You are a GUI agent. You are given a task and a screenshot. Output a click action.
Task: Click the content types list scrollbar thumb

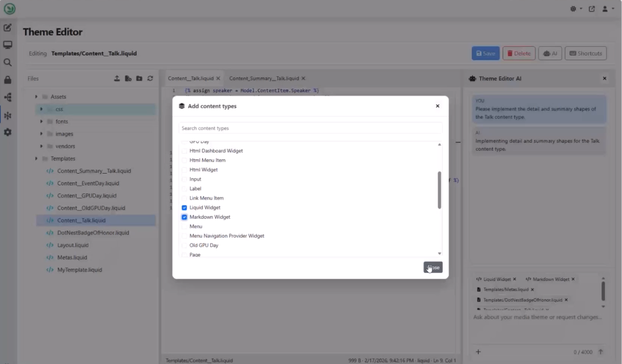[439, 190]
